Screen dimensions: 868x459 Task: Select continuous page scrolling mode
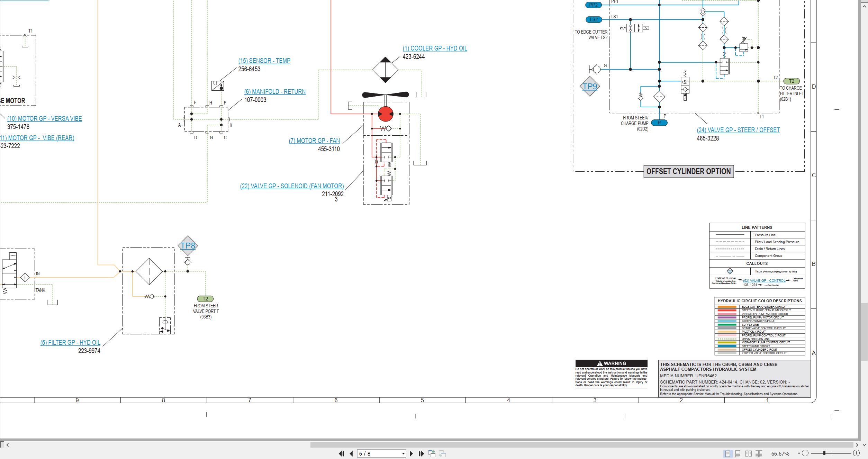pos(738,453)
